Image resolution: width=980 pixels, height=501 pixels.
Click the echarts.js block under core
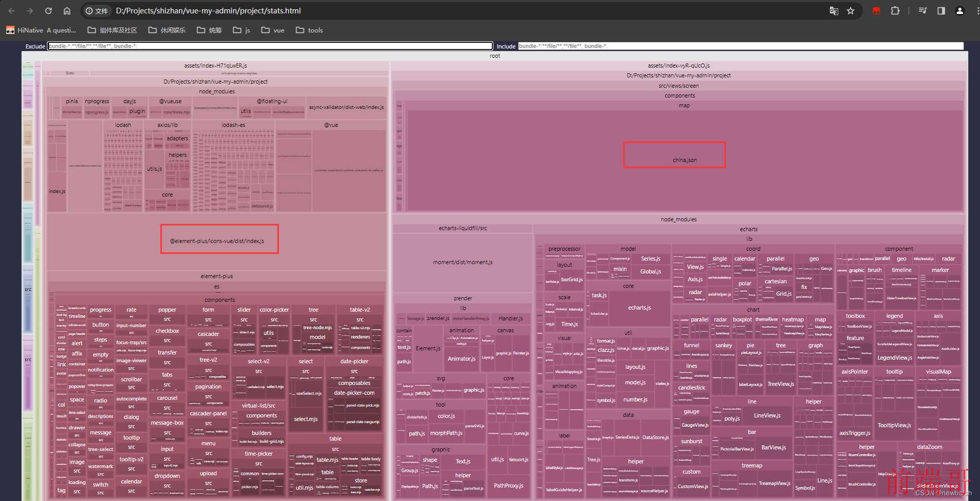pos(639,308)
